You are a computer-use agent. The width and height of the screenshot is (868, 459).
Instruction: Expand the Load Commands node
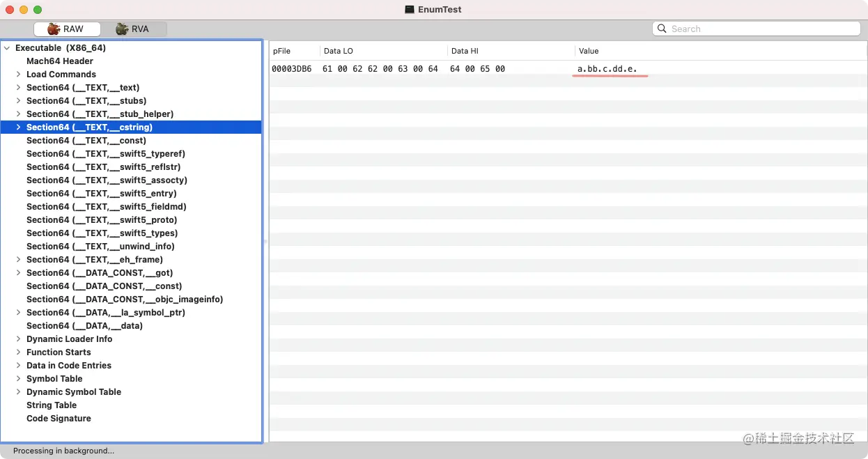[19, 75]
